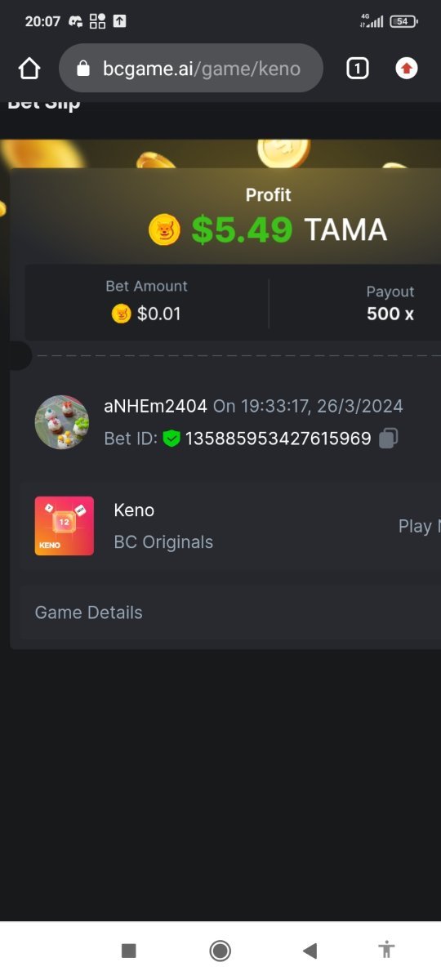Tap the browser home icon
441x980 pixels.
(x=29, y=69)
